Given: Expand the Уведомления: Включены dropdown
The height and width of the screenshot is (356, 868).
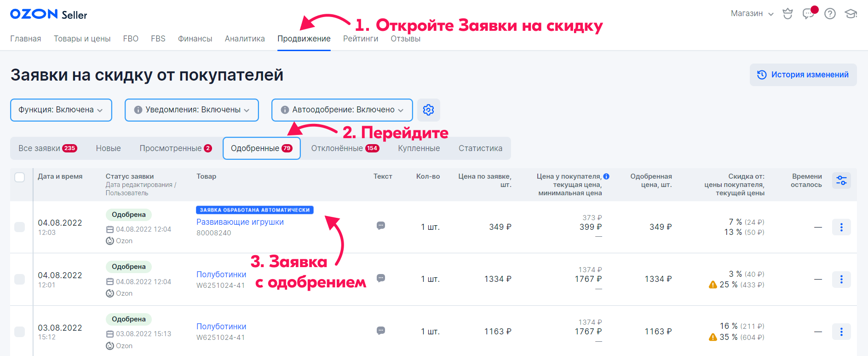Looking at the screenshot, I should tap(191, 110).
